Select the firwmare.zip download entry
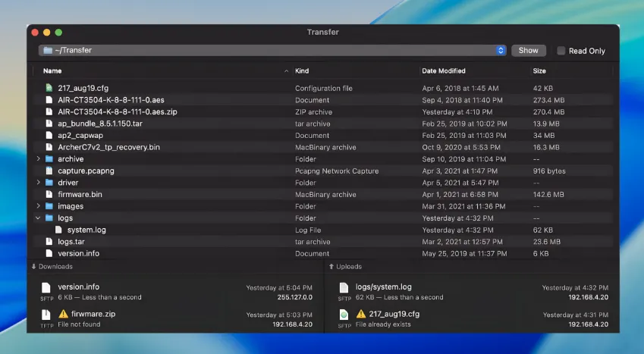 [x=176, y=318]
